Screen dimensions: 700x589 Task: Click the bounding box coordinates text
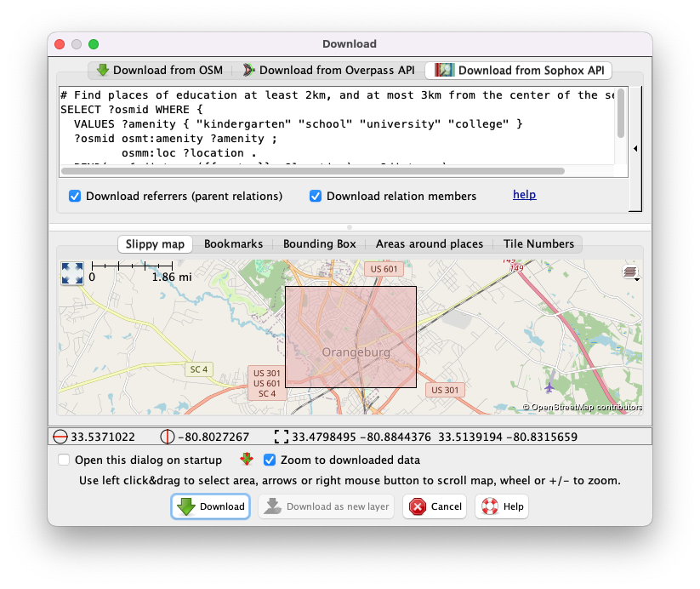435,437
